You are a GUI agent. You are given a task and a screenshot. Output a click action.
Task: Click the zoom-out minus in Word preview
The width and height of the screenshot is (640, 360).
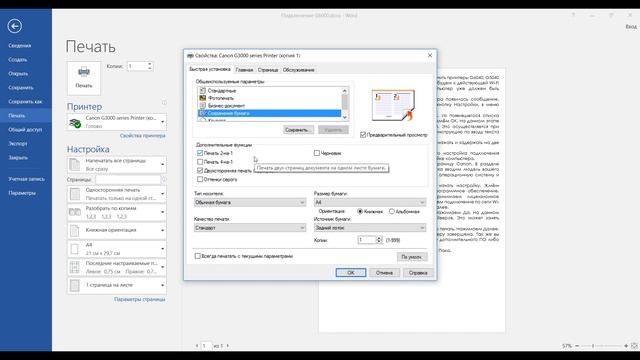coord(577,346)
